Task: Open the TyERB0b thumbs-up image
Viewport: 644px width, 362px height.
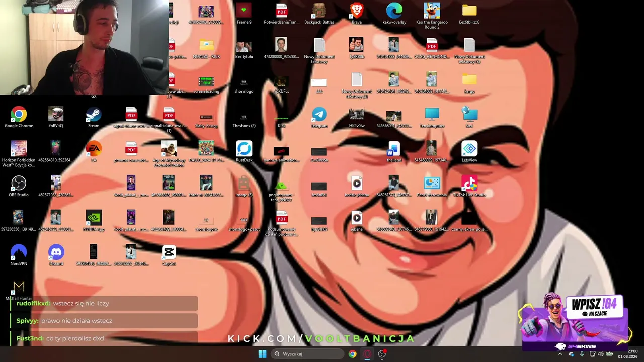Action: [x=357, y=49]
